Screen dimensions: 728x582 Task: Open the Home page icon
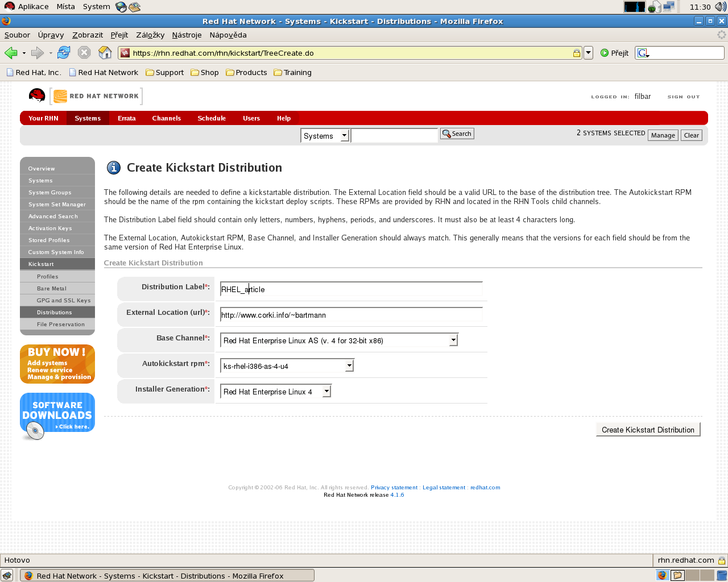point(105,53)
